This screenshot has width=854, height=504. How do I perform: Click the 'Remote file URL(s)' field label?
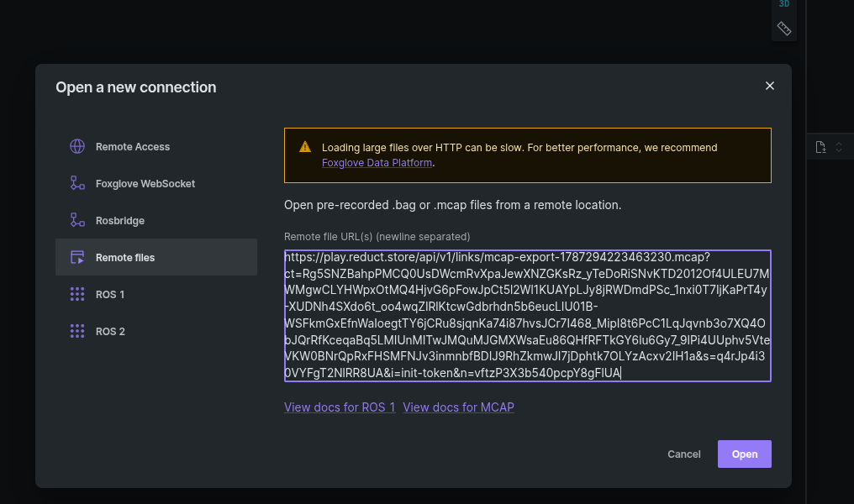(377, 237)
